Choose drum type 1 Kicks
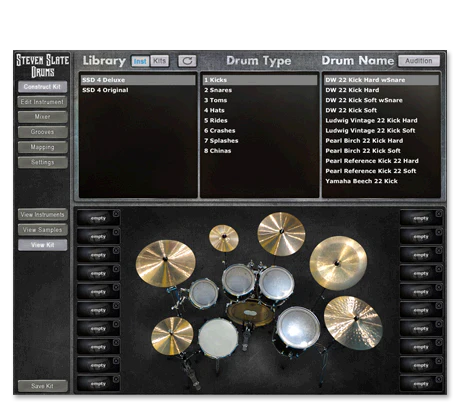Viewport: 460px width, 416px height. coord(260,80)
